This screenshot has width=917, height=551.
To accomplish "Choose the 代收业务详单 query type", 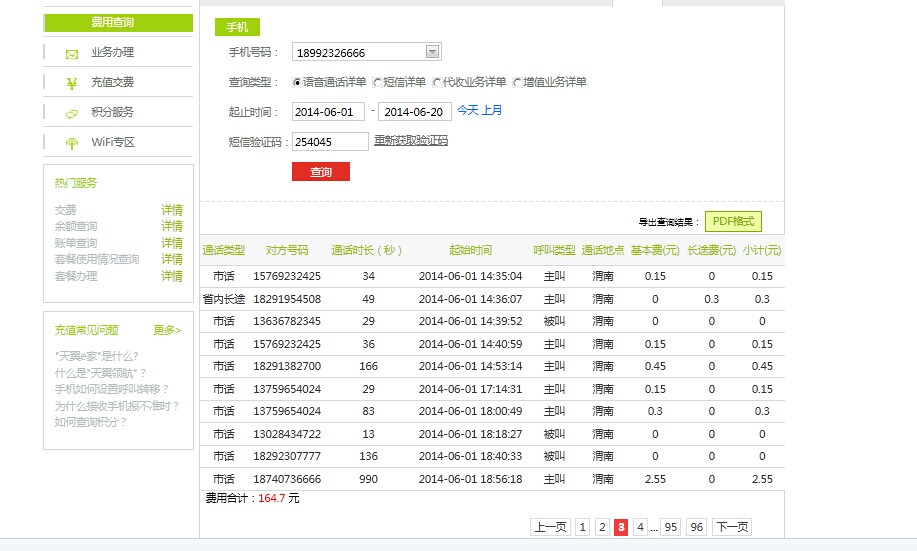I will 437,82.
